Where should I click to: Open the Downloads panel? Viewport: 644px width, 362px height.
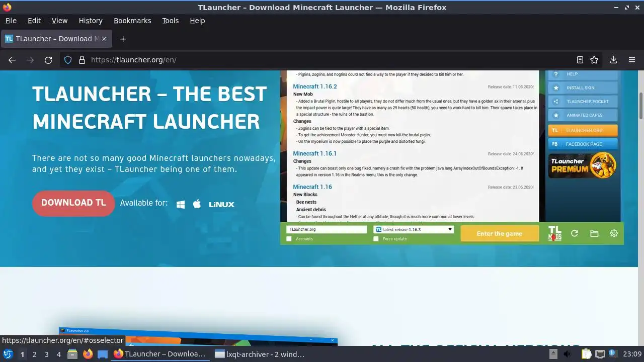[x=614, y=60]
